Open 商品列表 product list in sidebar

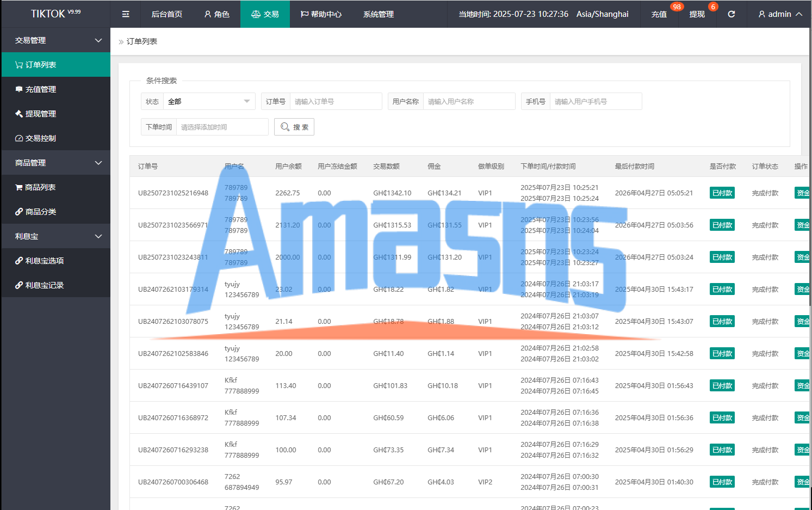tap(40, 187)
